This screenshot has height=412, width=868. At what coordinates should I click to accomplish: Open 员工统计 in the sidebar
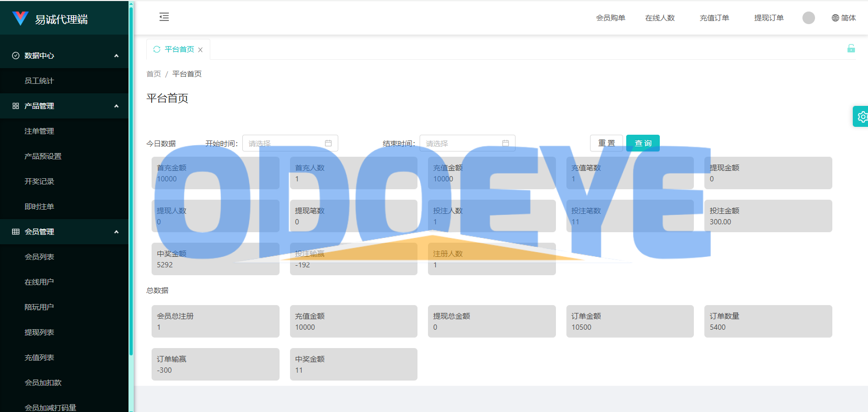pyautogui.click(x=39, y=81)
